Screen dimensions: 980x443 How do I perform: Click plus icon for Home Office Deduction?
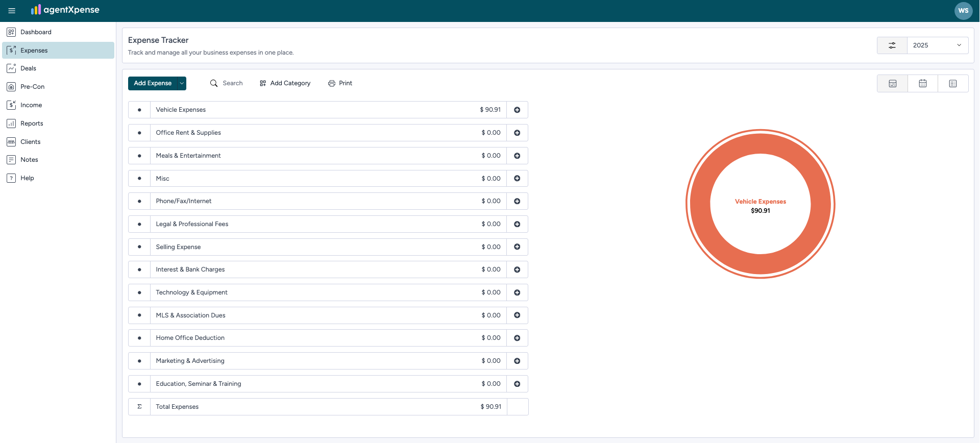[517, 338]
